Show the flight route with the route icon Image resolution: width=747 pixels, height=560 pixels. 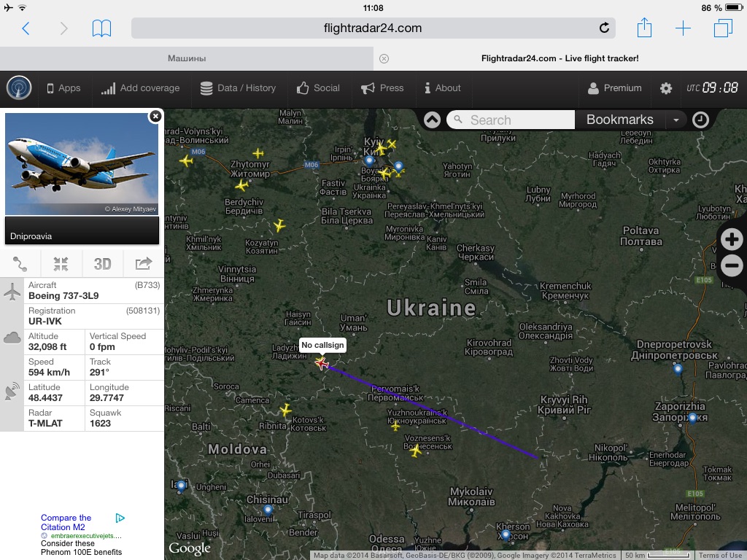pos(20,264)
